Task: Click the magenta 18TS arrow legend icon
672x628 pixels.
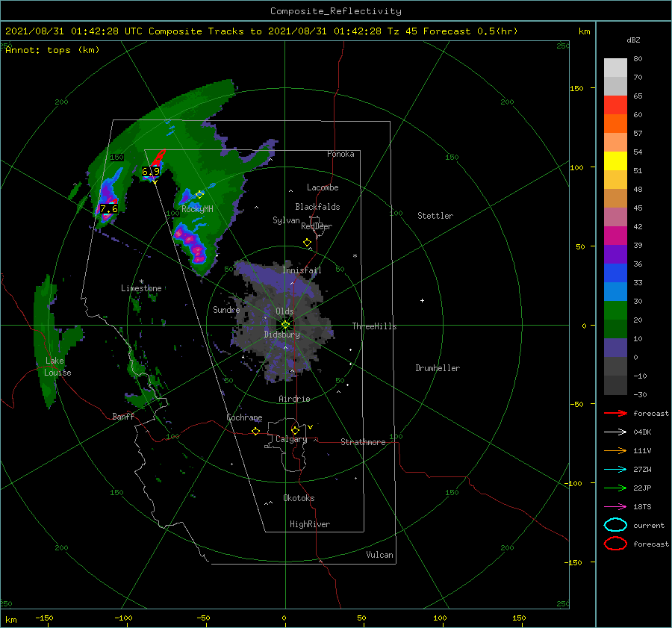Action: coord(615,507)
